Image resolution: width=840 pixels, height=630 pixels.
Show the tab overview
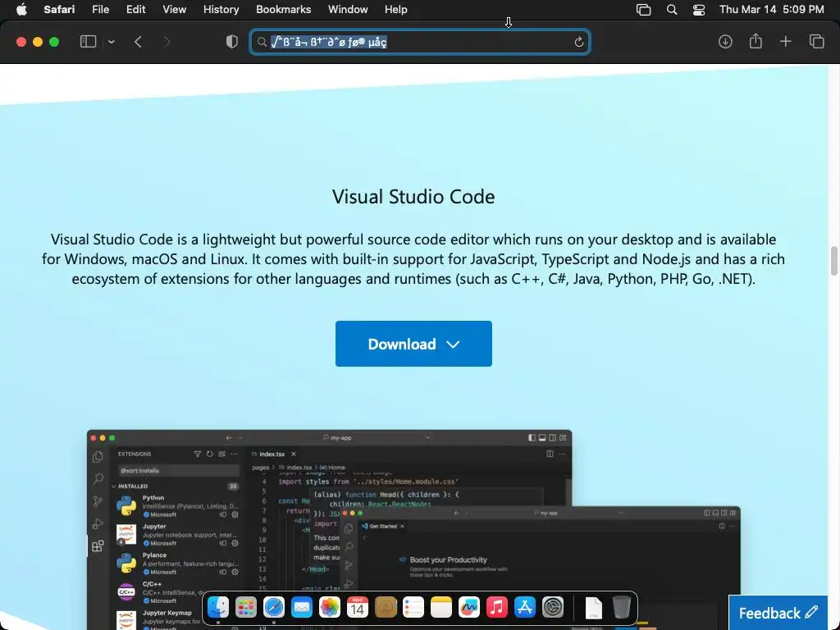[816, 42]
